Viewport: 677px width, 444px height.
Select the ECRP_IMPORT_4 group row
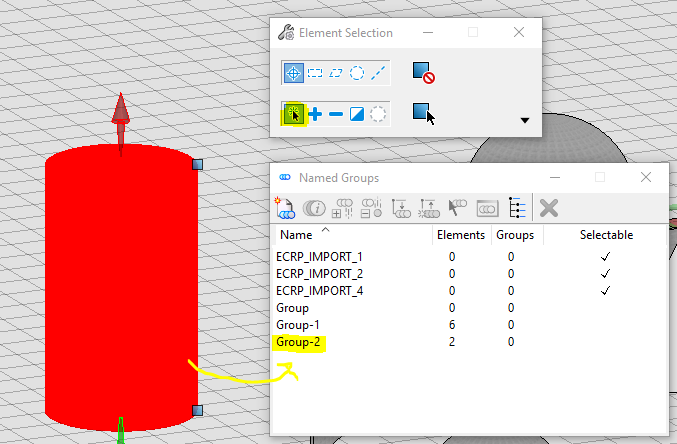click(x=469, y=291)
